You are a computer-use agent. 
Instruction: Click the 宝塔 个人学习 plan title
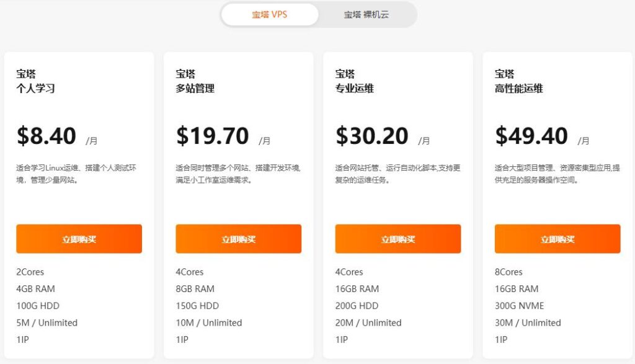tap(36, 81)
